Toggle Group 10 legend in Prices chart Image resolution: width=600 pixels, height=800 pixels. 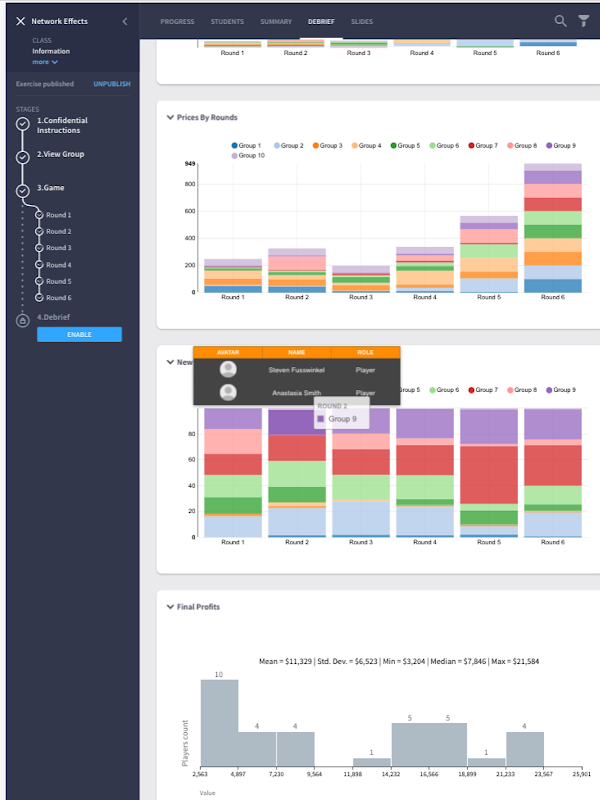click(248, 155)
